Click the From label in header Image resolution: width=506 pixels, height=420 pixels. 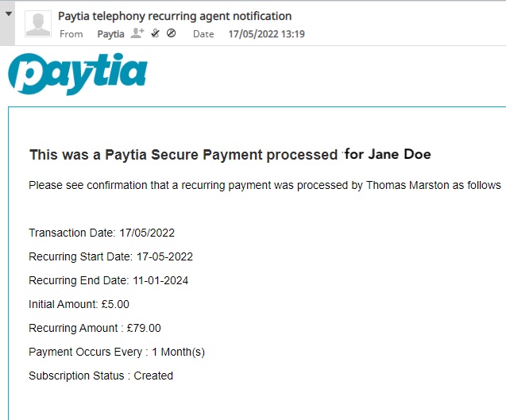(x=71, y=34)
